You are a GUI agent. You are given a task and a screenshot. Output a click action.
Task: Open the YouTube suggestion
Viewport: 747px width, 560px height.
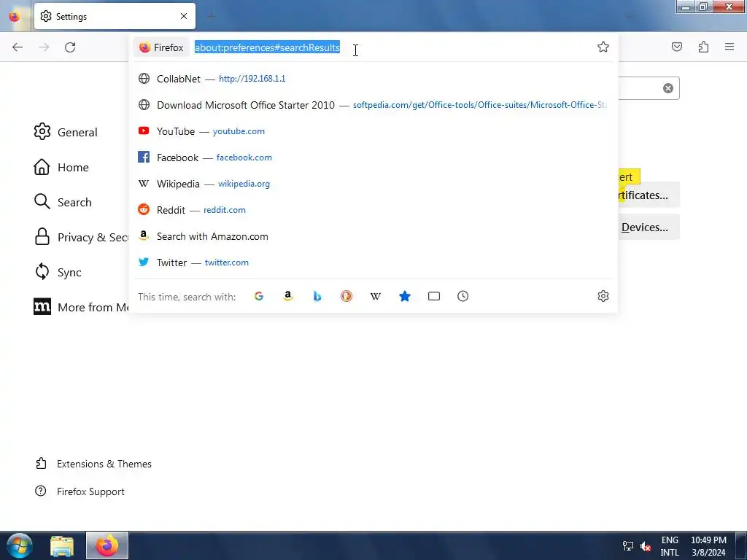(373, 131)
